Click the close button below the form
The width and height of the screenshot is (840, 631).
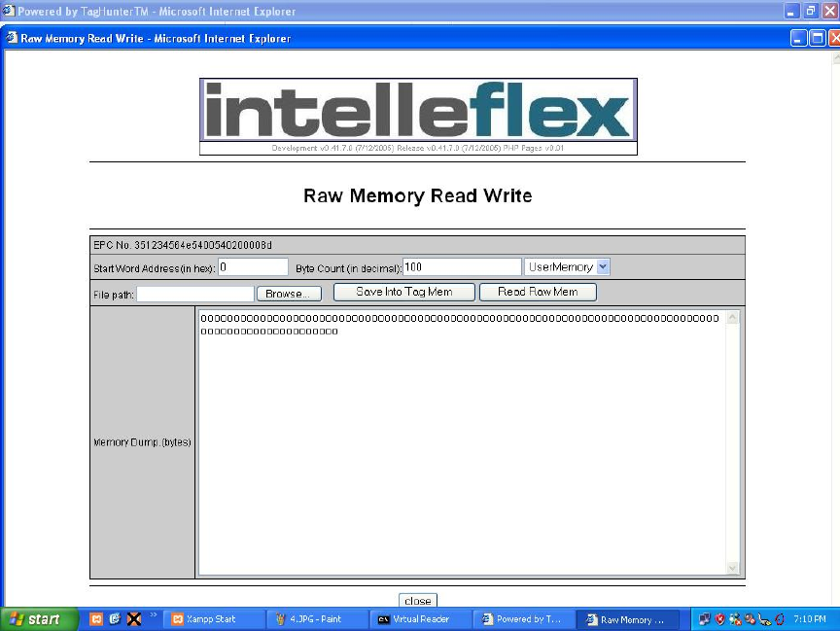point(417,601)
